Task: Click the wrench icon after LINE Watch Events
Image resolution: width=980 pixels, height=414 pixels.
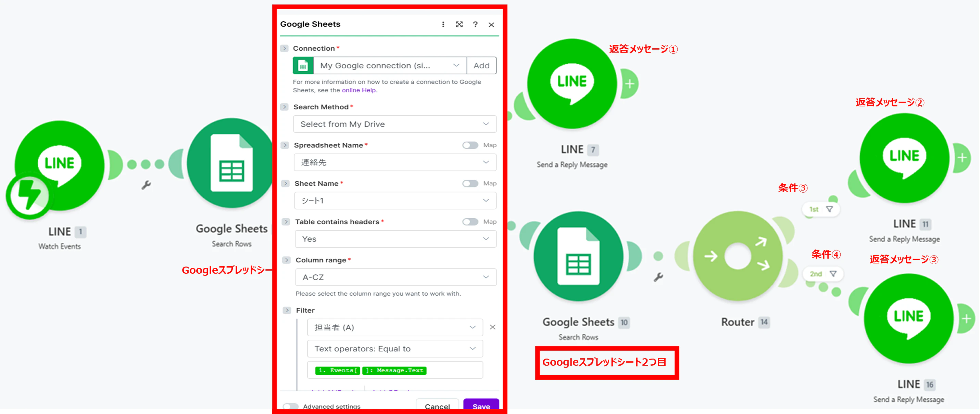Action: click(x=146, y=185)
